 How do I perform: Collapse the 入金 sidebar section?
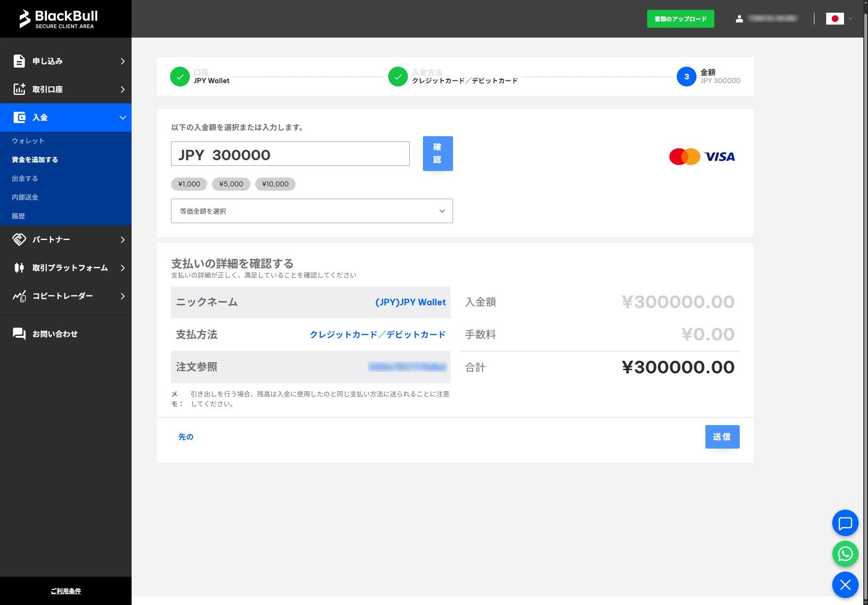[x=123, y=117]
